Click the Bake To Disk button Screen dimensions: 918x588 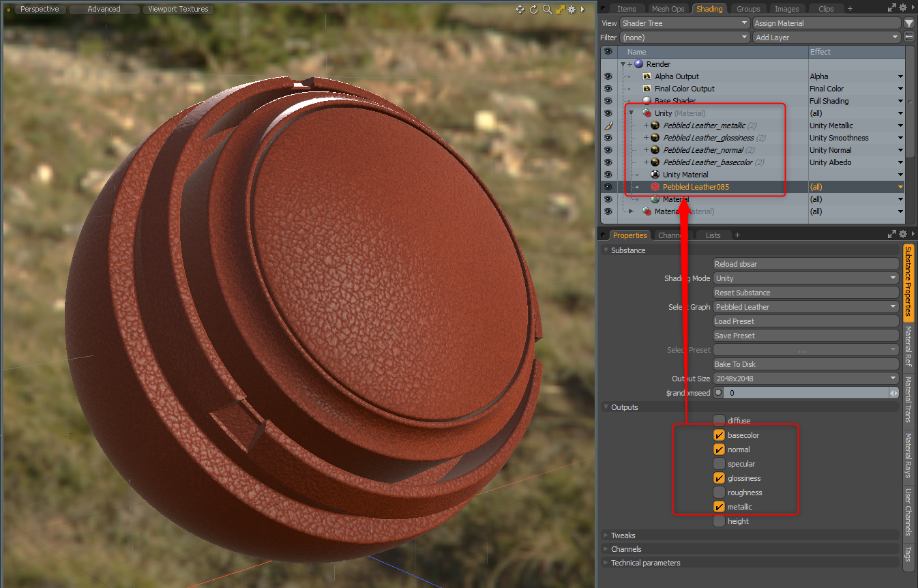coord(805,364)
